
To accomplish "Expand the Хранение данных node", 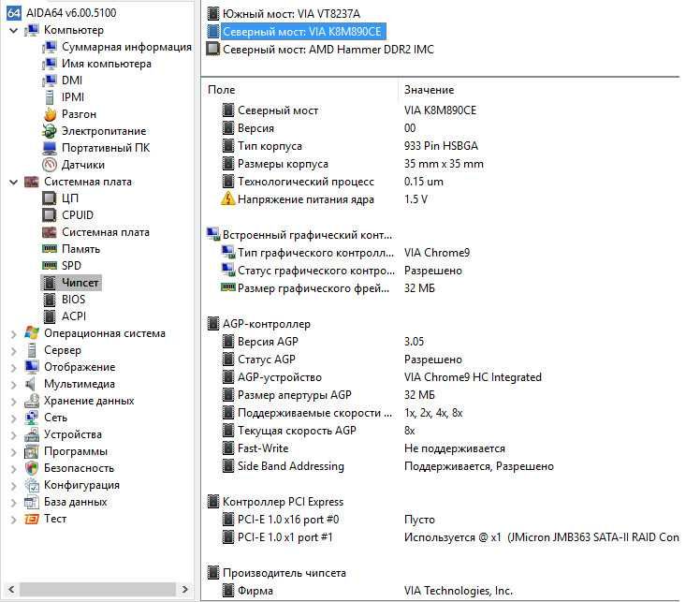I will tap(14, 402).
